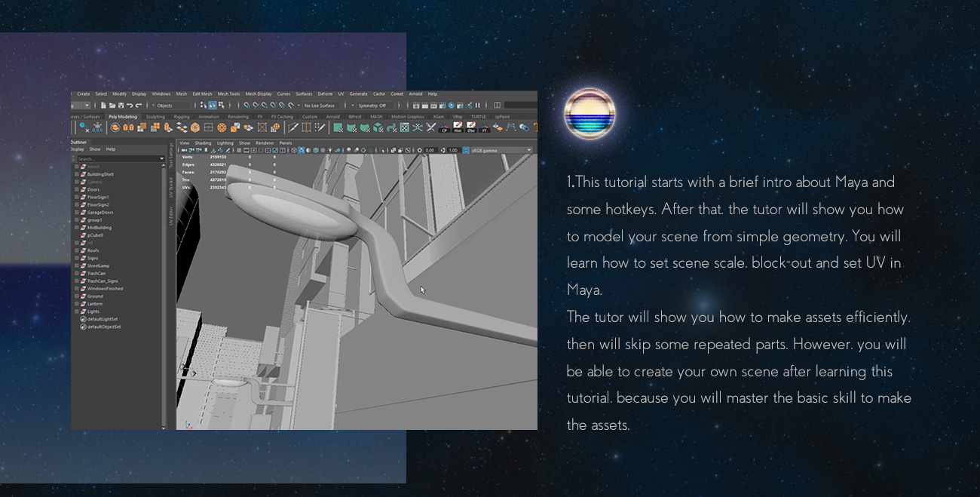980x497 pixels.
Task: Select by hierarchy mode icon
Action: [204, 106]
